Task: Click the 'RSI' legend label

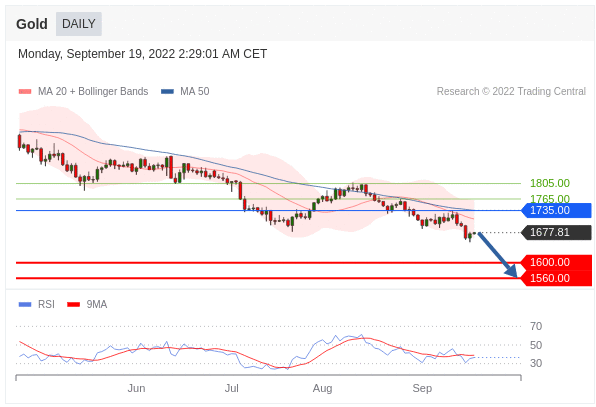Action: pos(46,304)
